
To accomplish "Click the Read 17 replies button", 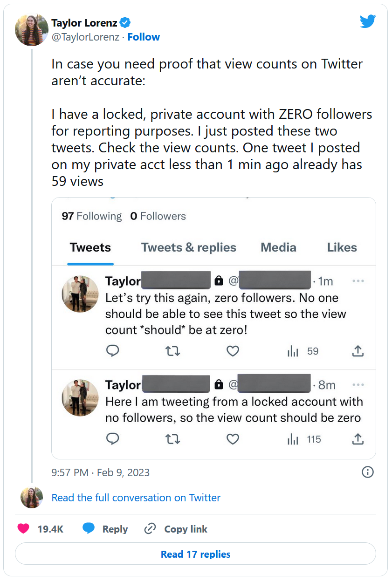I will [195, 554].
